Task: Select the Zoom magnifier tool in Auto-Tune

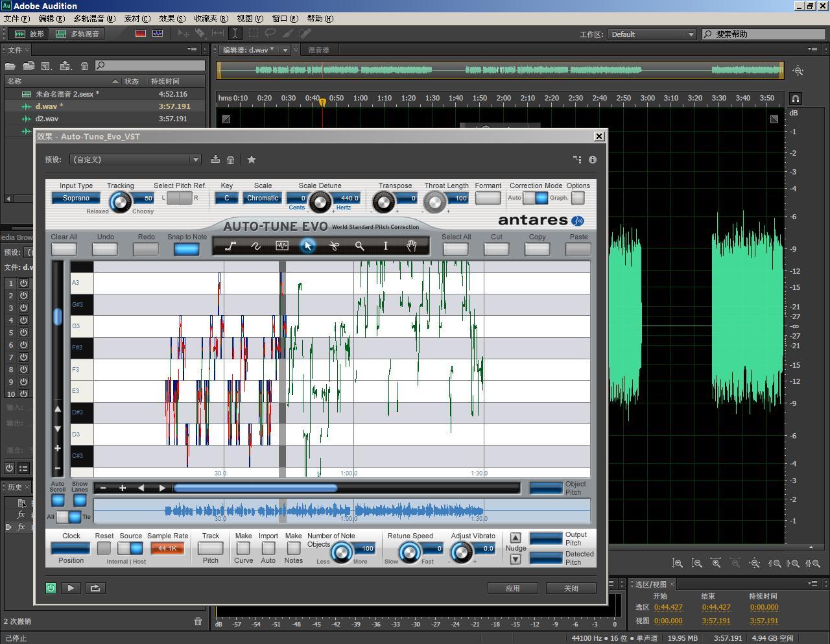Action: point(359,246)
